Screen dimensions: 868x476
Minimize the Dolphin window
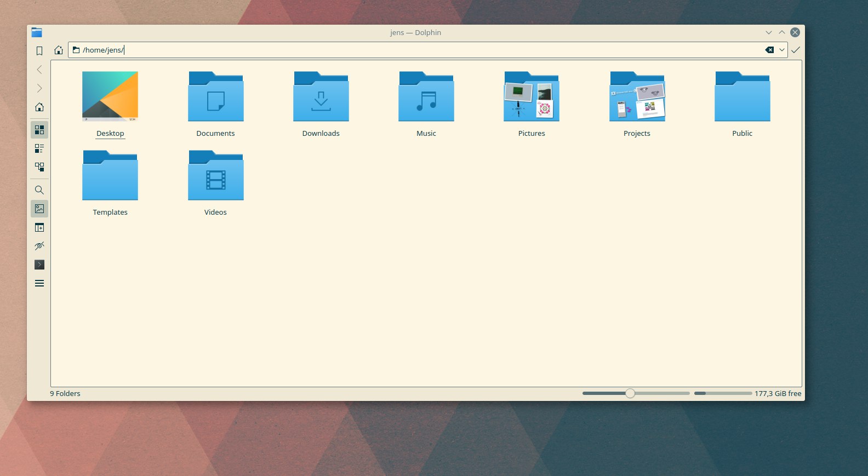point(769,32)
